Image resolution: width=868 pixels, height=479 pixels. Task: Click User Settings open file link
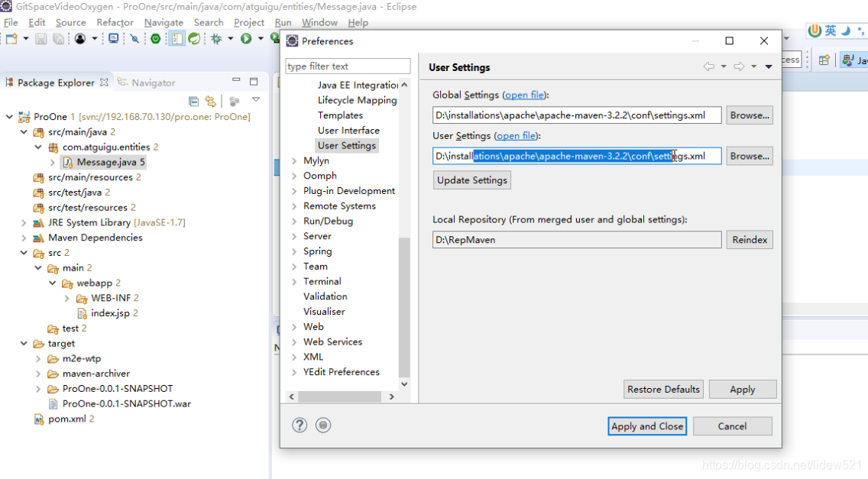click(x=516, y=136)
